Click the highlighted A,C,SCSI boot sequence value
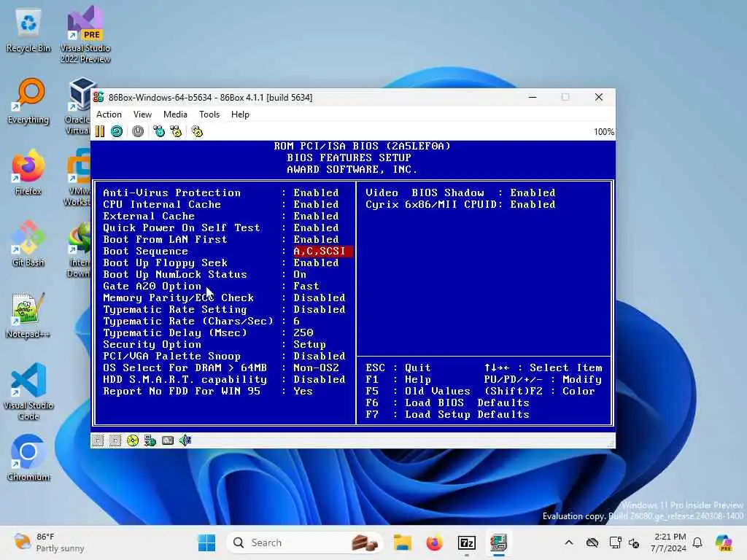 [x=322, y=251]
